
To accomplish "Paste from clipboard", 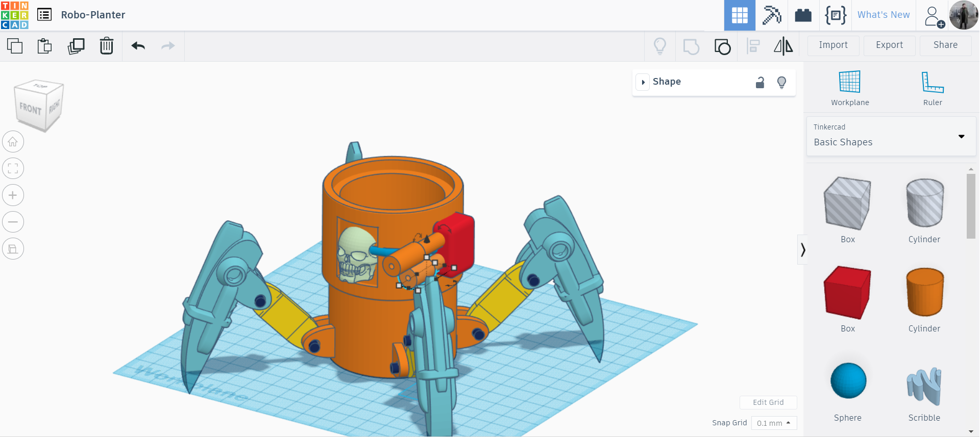I will tap(45, 46).
